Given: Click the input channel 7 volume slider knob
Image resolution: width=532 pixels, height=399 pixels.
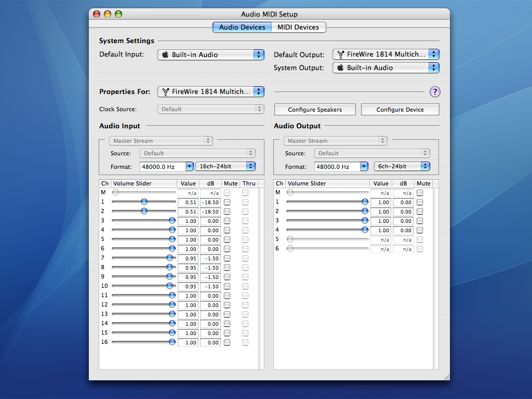Looking at the screenshot, I should [170, 258].
